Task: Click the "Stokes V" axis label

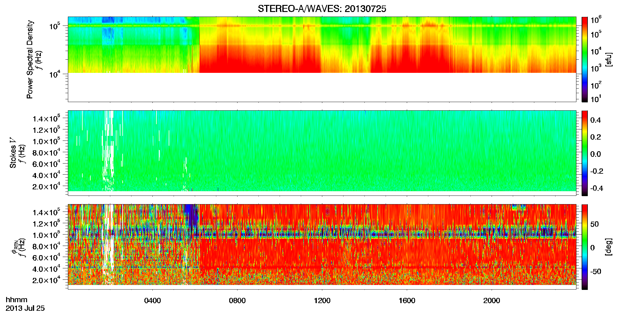Action: 13,153
